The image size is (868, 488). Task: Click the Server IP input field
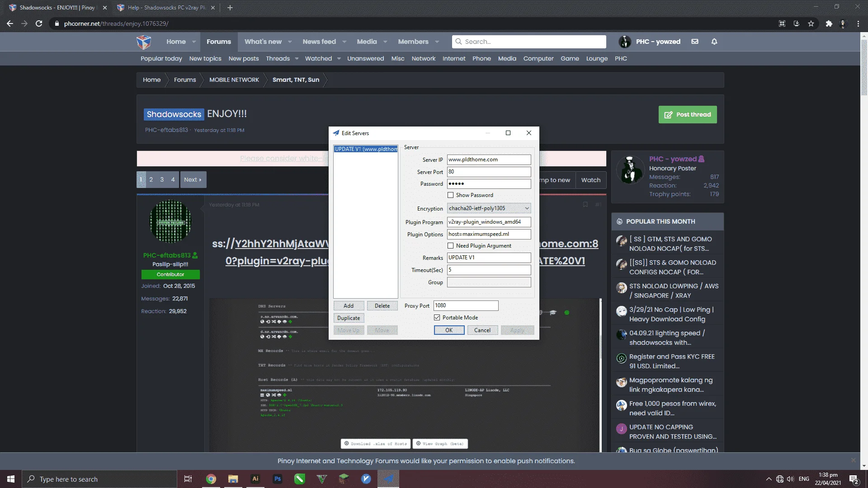pyautogui.click(x=489, y=160)
